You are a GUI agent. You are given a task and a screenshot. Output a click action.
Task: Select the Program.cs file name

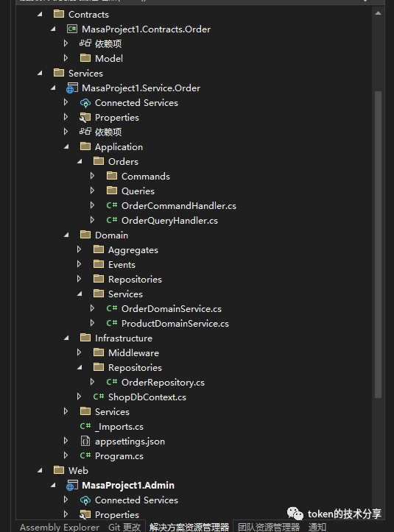[x=119, y=456]
